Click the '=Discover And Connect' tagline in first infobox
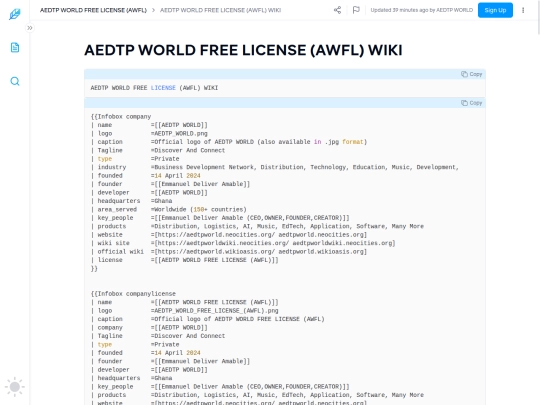Viewport: 540px width, 405px height. 188,150
